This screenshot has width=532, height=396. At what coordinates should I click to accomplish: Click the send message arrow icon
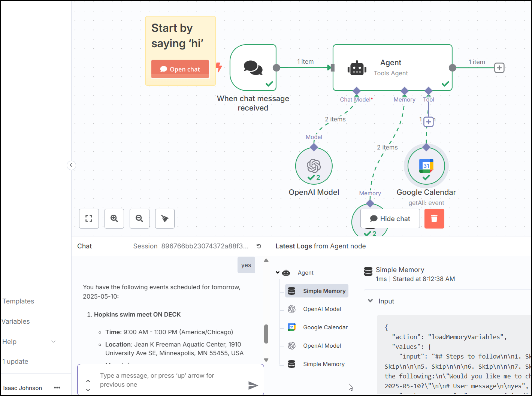click(x=253, y=385)
